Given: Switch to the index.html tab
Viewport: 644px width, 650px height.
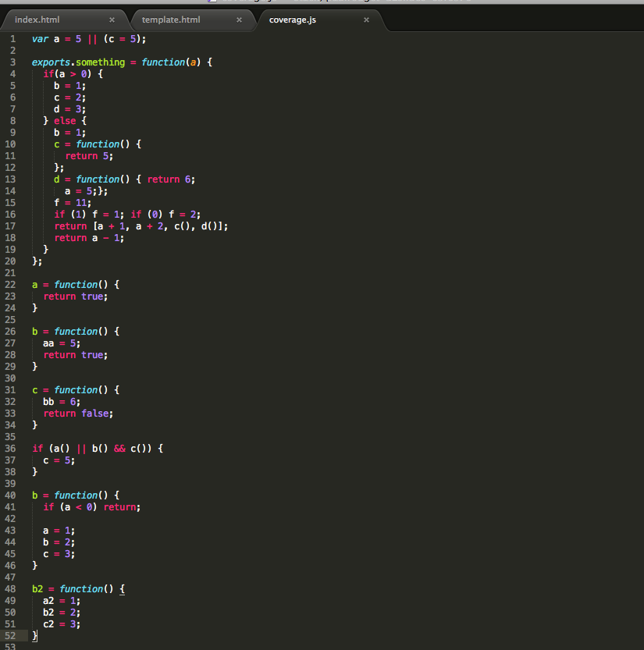Looking at the screenshot, I should click(x=37, y=20).
